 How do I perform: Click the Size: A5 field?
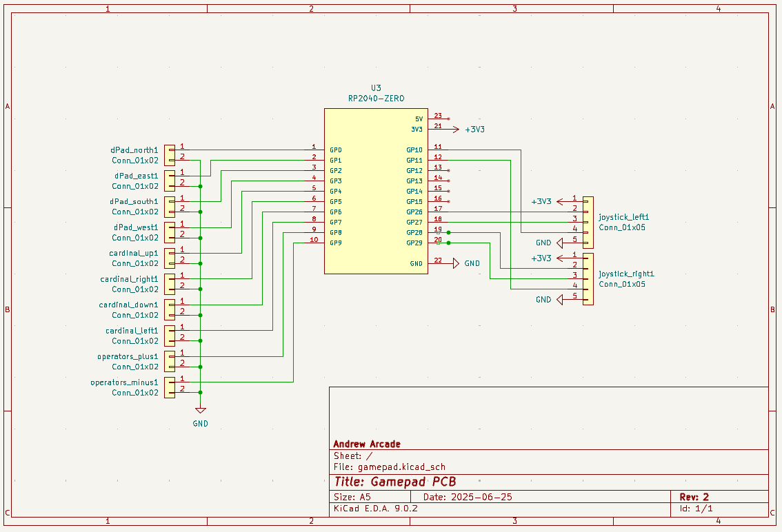352,497
